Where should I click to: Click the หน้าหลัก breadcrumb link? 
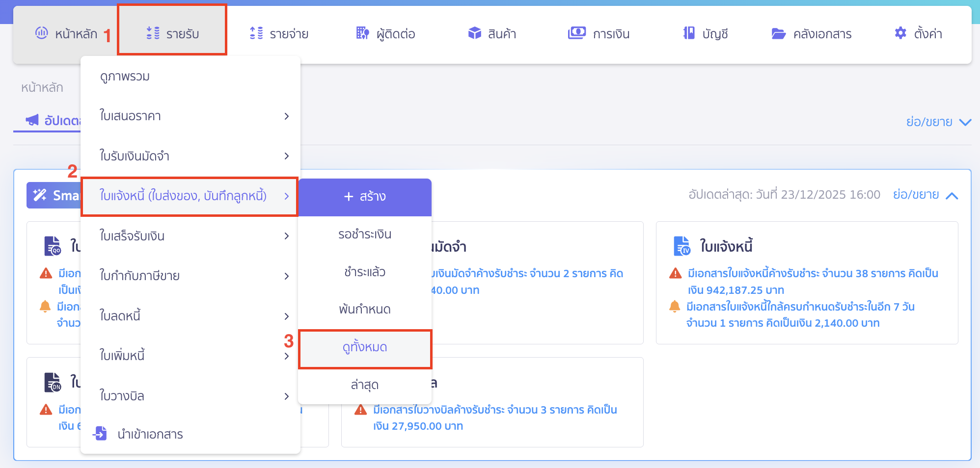pyautogui.click(x=43, y=87)
